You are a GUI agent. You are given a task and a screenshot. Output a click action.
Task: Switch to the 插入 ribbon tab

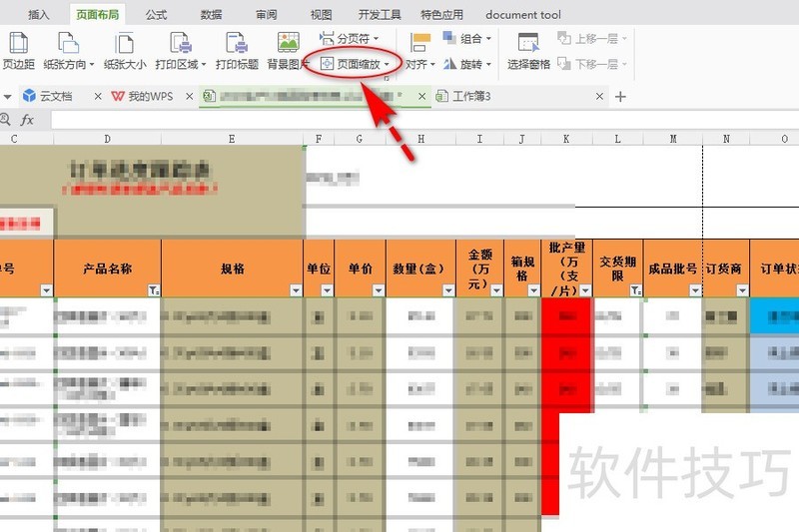tap(38, 15)
